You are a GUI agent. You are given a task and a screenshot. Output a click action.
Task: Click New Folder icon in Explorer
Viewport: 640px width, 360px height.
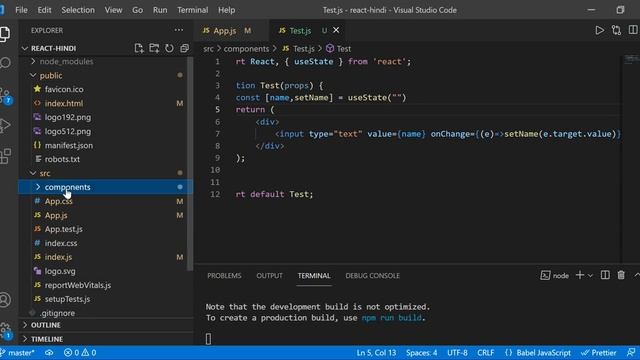[x=154, y=48]
